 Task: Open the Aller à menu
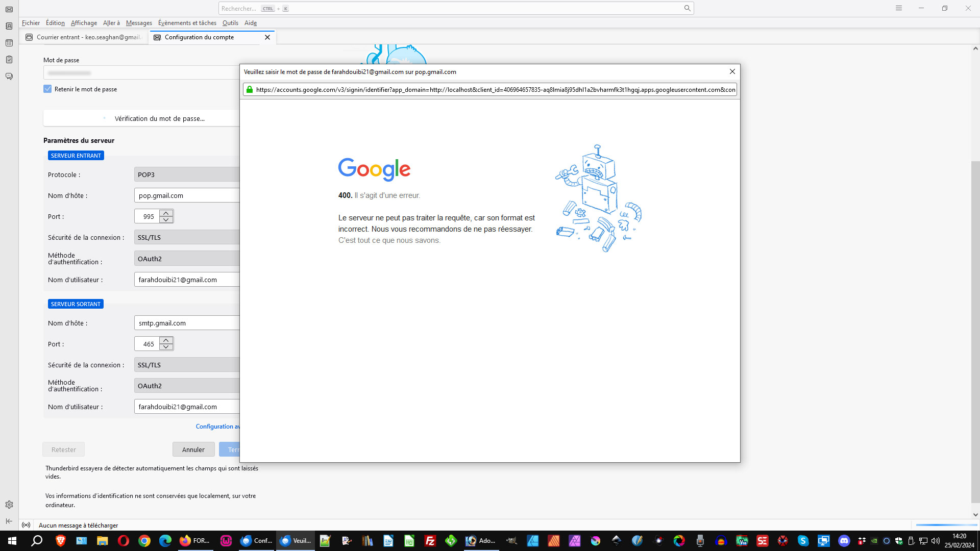tap(111, 23)
